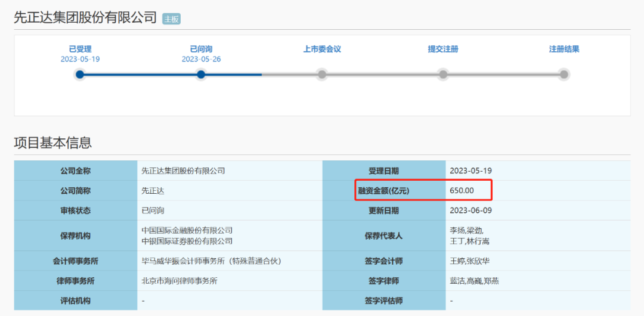This screenshot has height=316, width=644.
Task: Click the blue completed progress bar segment
Action: (x=171, y=75)
